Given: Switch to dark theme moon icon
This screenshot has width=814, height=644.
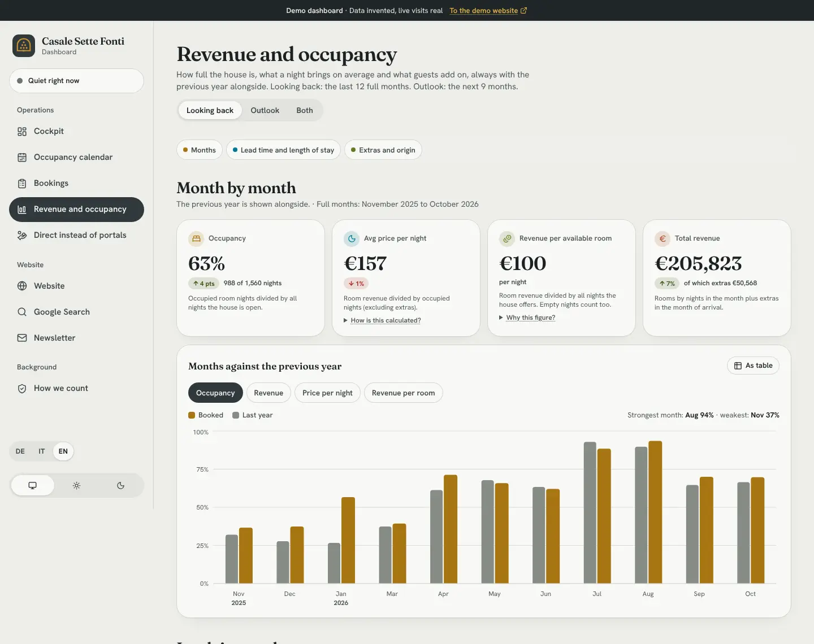Looking at the screenshot, I should pyautogui.click(x=120, y=485).
